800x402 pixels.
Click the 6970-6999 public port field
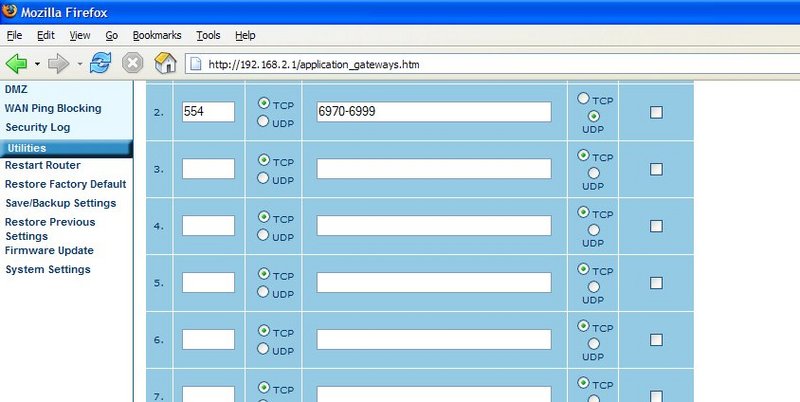(434, 112)
